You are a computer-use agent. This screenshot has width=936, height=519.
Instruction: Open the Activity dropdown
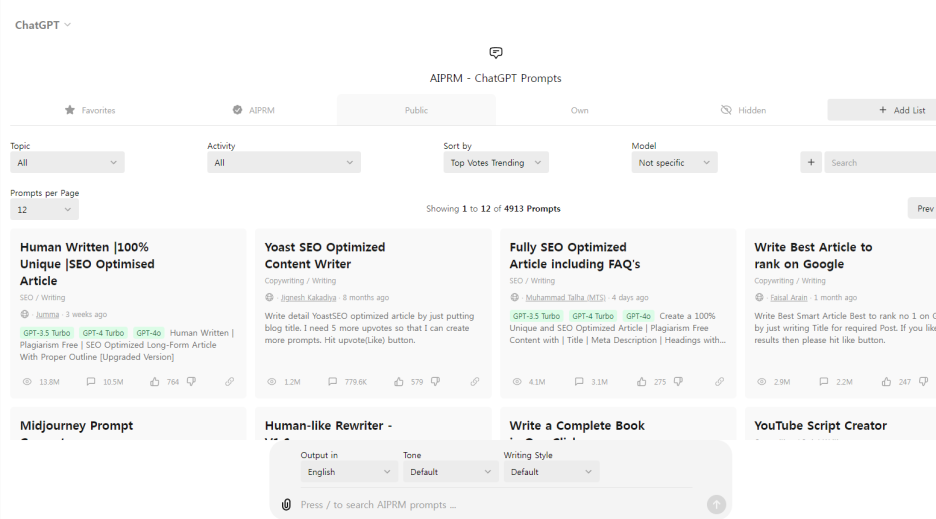[x=284, y=162]
